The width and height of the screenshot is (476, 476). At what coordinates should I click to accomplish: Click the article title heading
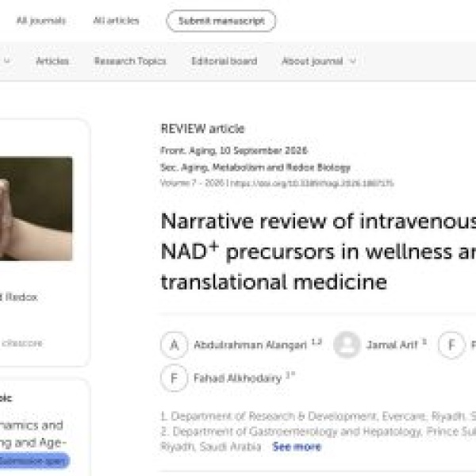pyautogui.click(x=318, y=251)
